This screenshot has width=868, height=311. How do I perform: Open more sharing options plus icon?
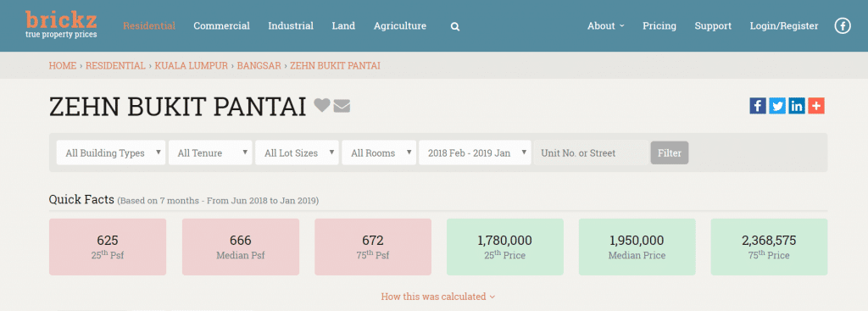[x=816, y=106]
